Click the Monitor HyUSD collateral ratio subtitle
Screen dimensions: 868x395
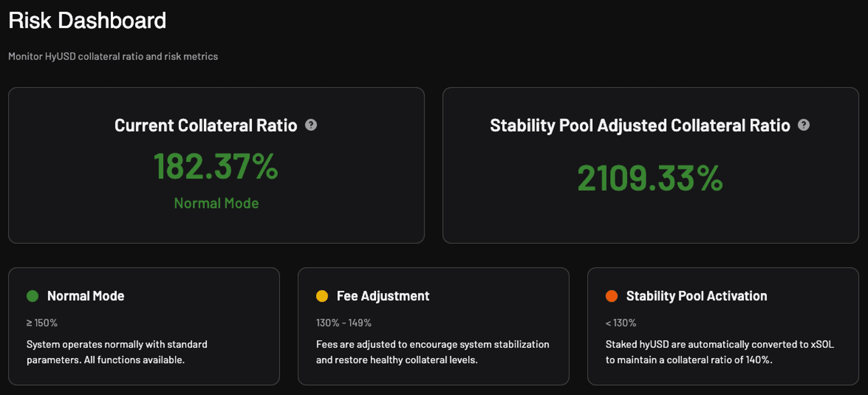click(113, 56)
